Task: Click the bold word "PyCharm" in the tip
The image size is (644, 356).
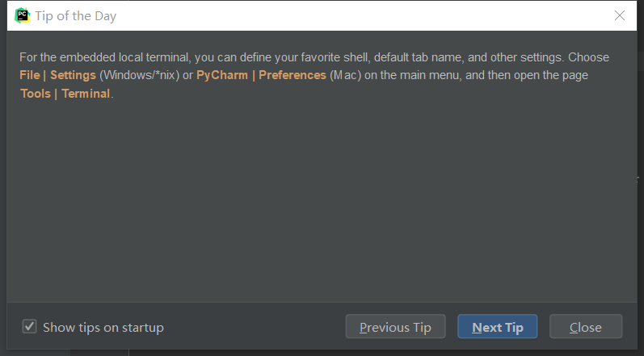Action: pyautogui.click(x=223, y=75)
